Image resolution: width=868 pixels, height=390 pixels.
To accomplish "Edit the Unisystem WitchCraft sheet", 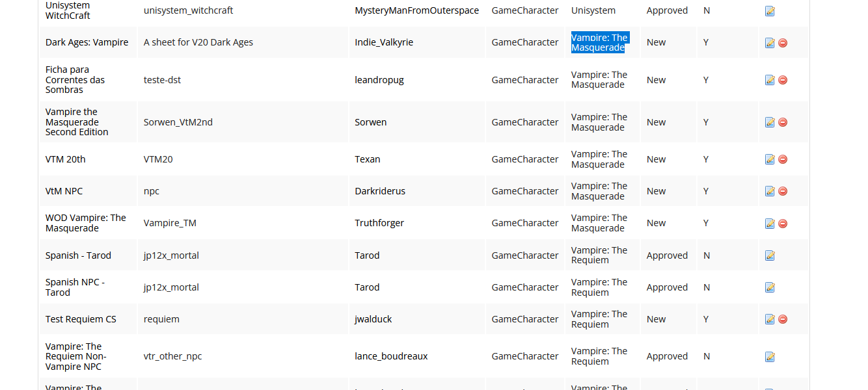I will point(770,11).
